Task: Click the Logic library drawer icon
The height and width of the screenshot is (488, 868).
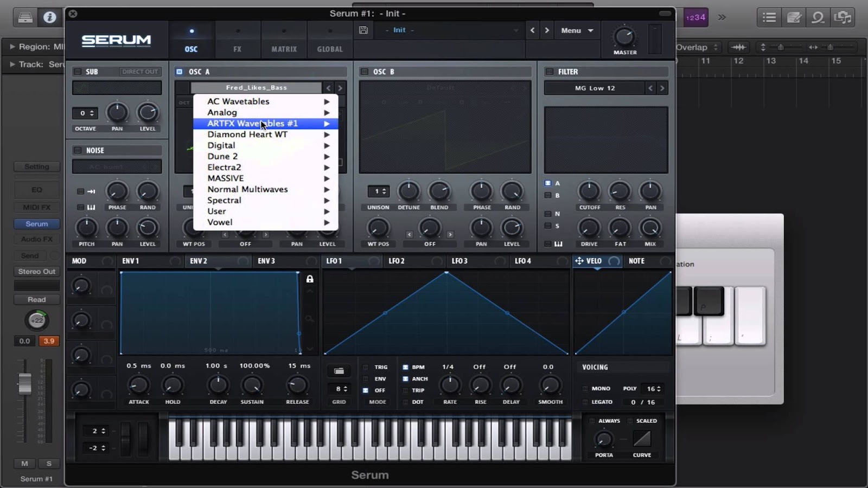Action: point(25,17)
